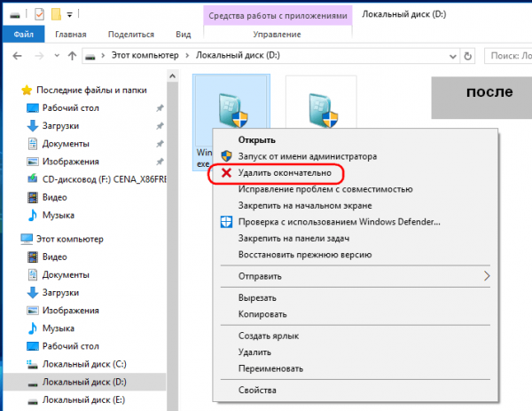532x411 pixels.
Task: Select Этот компьютер in navigation tree
Action: point(69,239)
